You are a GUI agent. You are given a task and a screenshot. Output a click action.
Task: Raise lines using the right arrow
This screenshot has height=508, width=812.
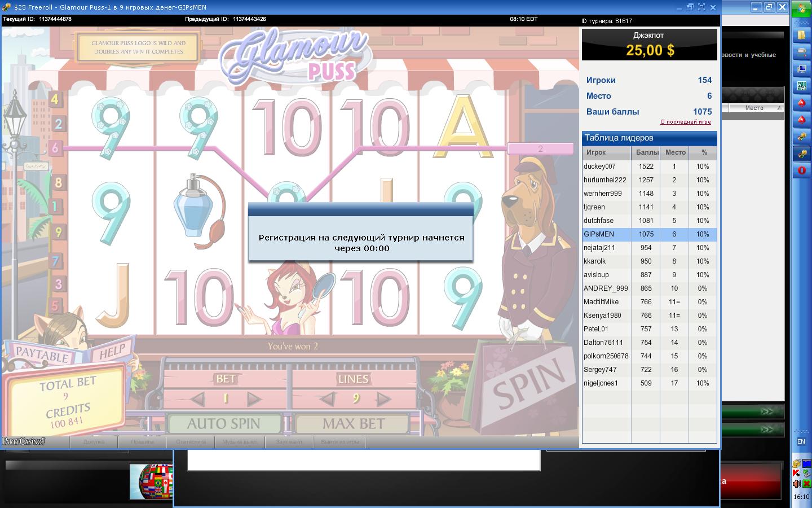pyautogui.click(x=383, y=399)
